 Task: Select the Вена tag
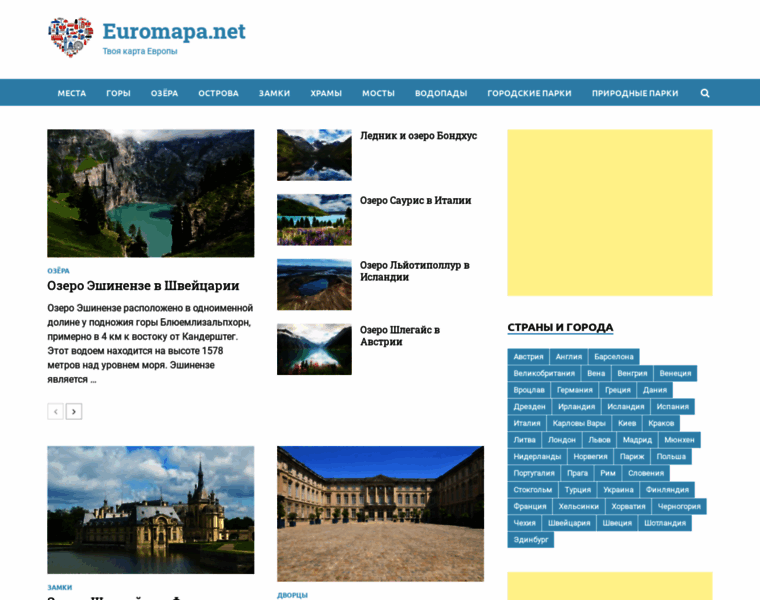point(596,374)
